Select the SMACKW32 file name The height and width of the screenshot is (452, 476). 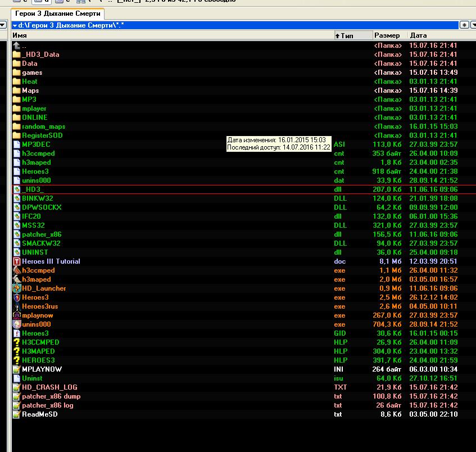coord(41,243)
